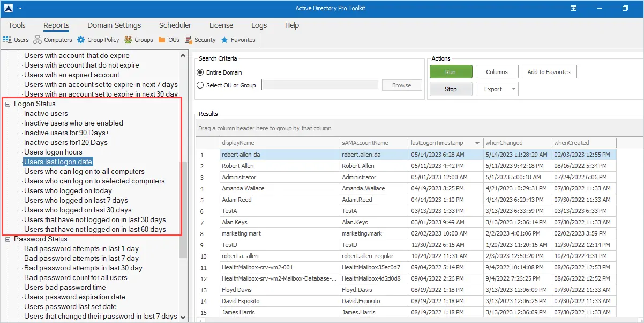The height and width of the screenshot is (323, 644).
Task: Click the sort arrow on lastLogonTimestamp column
Action: (477, 143)
